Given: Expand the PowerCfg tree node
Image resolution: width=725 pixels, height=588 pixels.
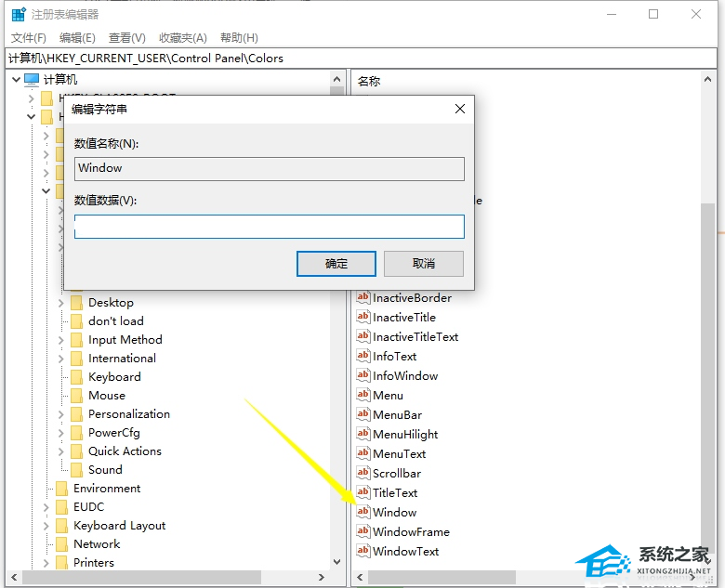Looking at the screenshot, I should [60, 433].
